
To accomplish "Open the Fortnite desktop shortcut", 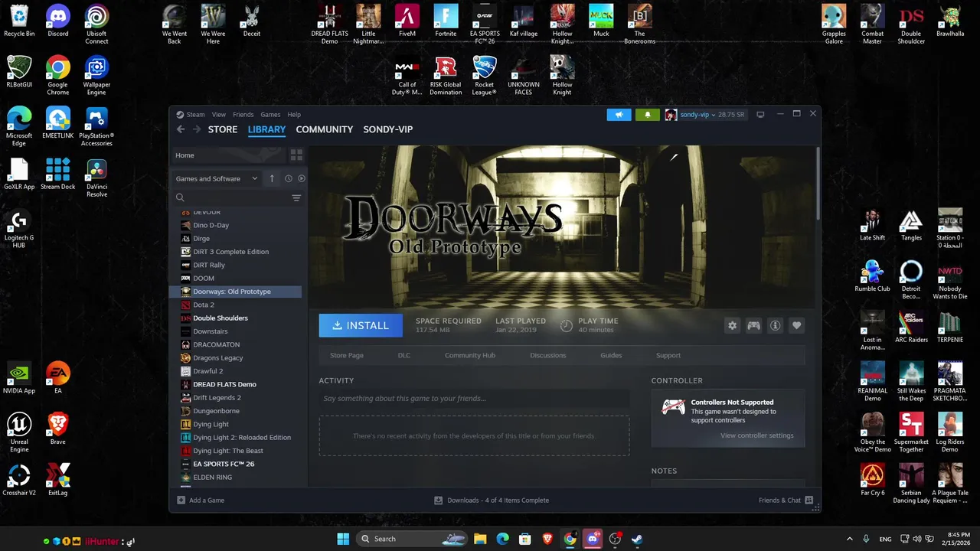I will pyautogui.click(x=446, y=21).
